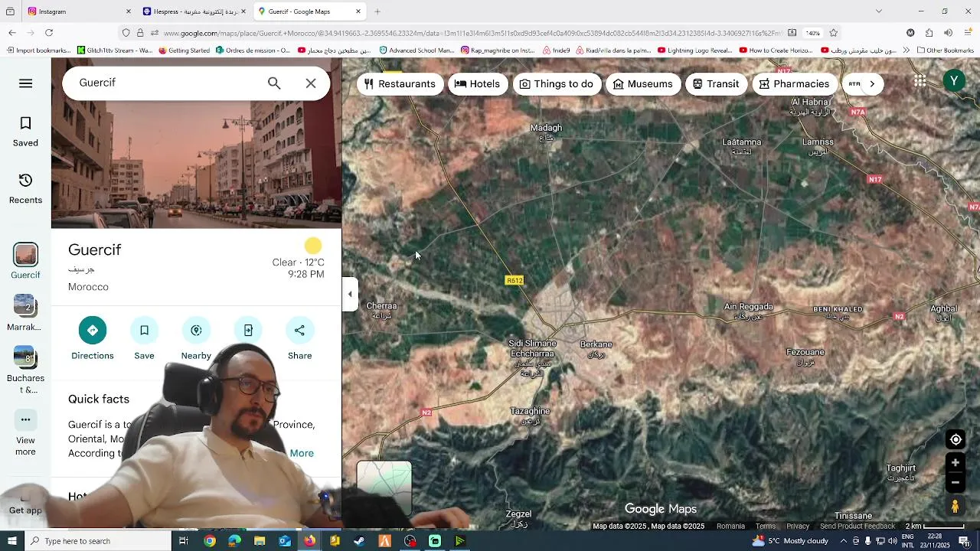The width and height of the screenshot is (980, 551).
Task: Open Firefox application menu
Action: tap(967, 33)
